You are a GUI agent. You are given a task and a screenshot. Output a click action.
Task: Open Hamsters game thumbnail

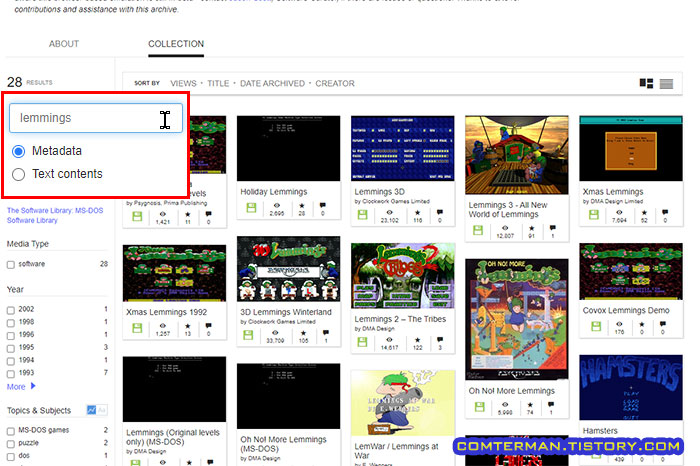(631, 387)
